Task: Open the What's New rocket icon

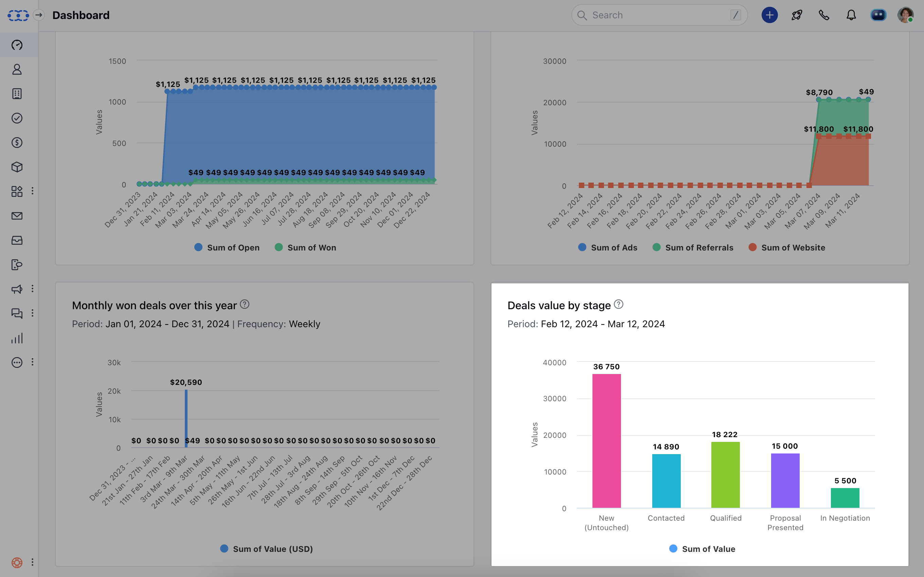Action: click(x=797, y=15)
